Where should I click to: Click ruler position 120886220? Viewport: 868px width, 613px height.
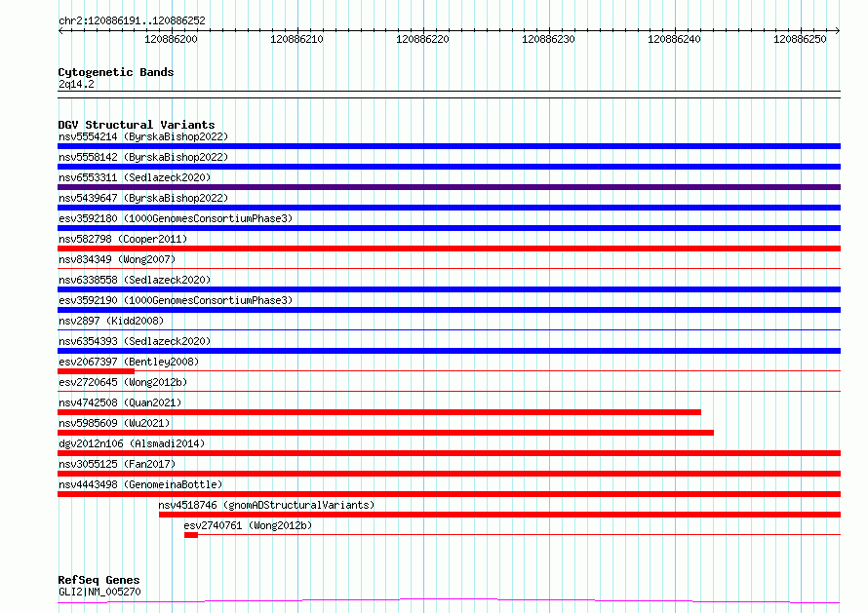click(x=422, y=39)
